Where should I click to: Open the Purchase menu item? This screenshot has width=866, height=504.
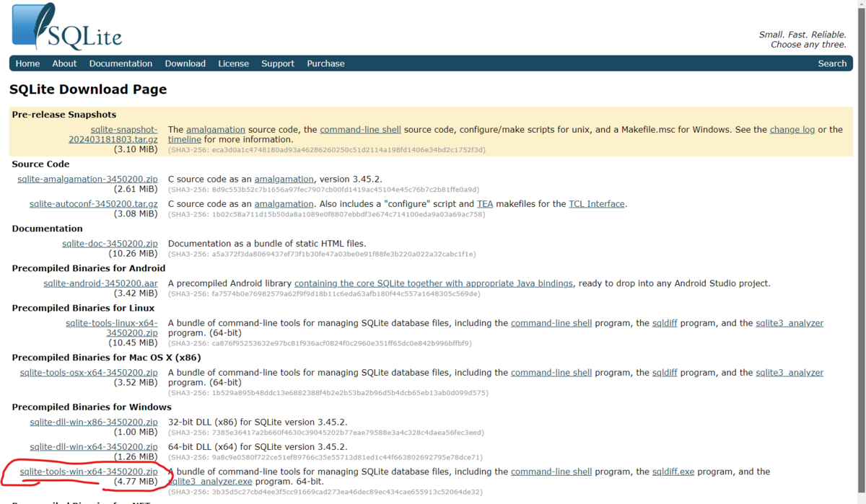point(325,63)
